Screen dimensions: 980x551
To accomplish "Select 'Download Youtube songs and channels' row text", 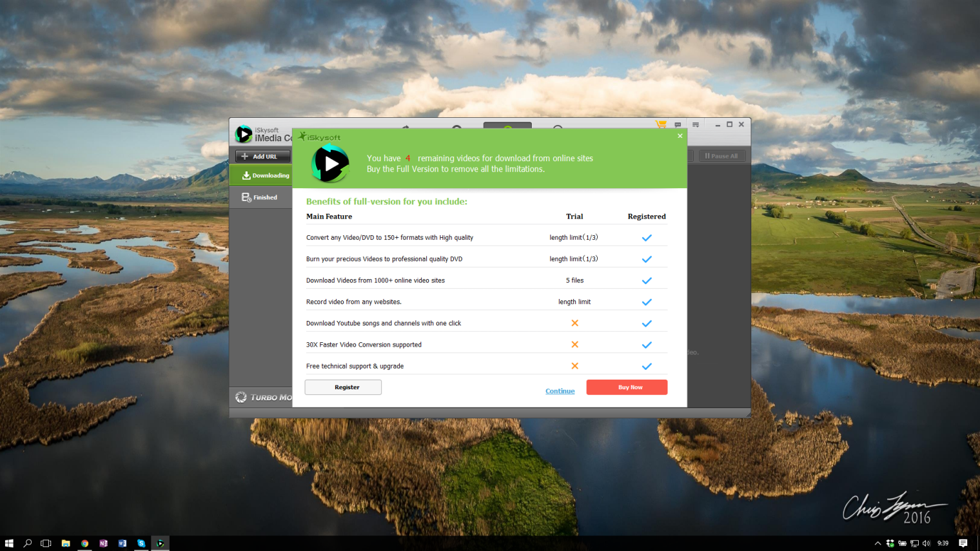I will point(384,324).
